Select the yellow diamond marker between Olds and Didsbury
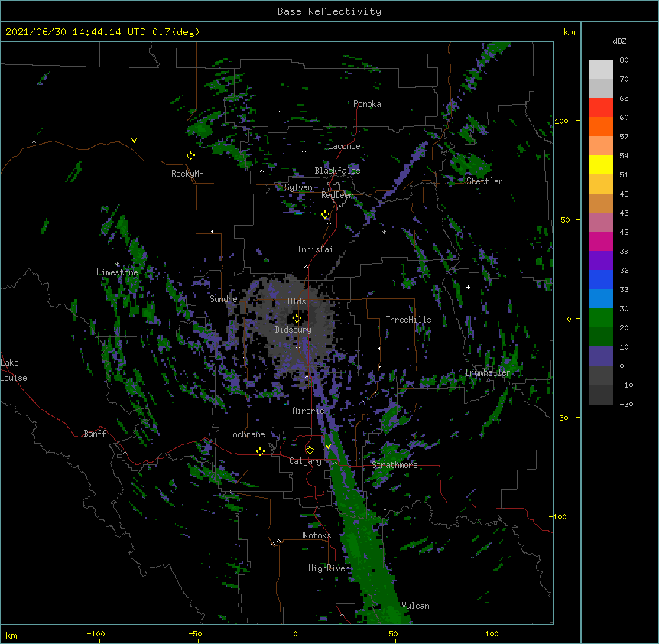 pyautogui.click(x=297, y=319)
